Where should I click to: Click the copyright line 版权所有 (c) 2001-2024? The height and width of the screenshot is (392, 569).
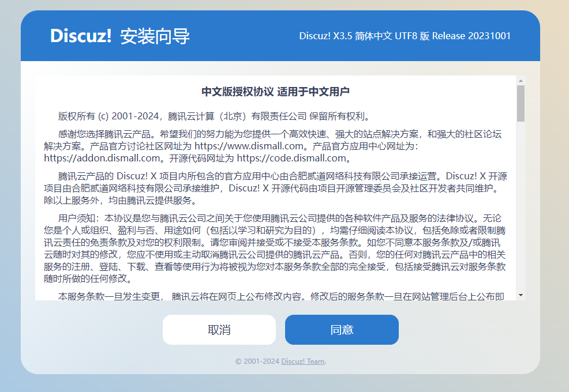108,116
